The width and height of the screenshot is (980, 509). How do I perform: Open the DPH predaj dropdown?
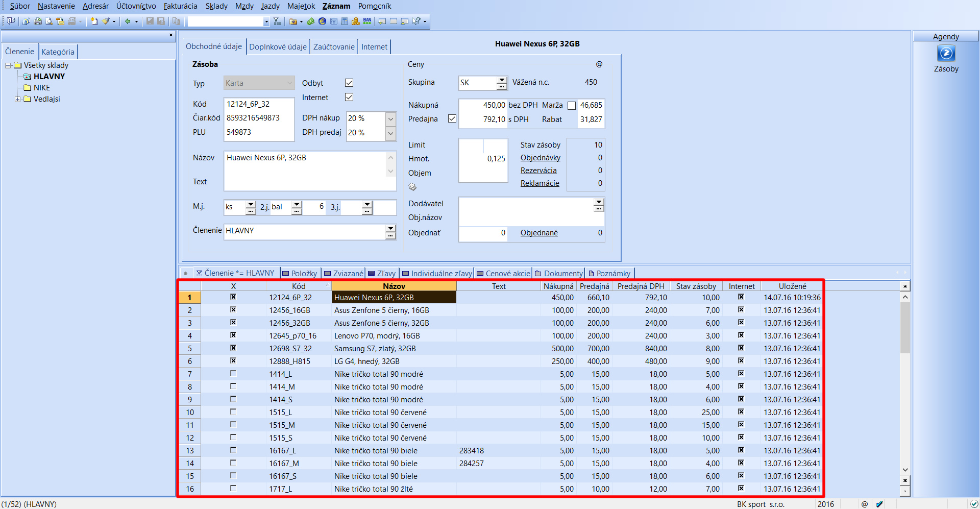pos(390,133)
